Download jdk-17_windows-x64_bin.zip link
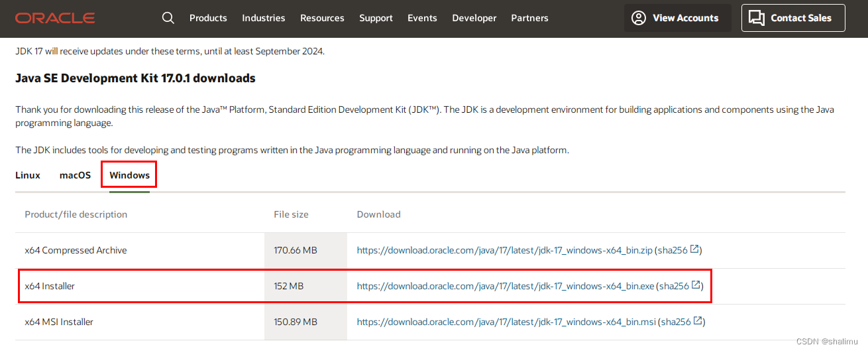The height and width of the screenshot is (351, 868). (505, 250)
